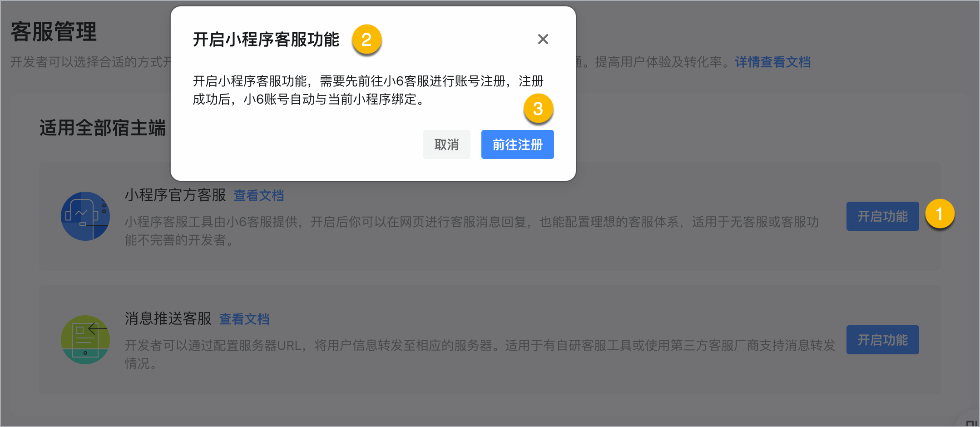The width and height of the screenshot is (980, 427).
Task: Click the dialog's 小6客服 registration message
Action: click(x=368, y=90)
